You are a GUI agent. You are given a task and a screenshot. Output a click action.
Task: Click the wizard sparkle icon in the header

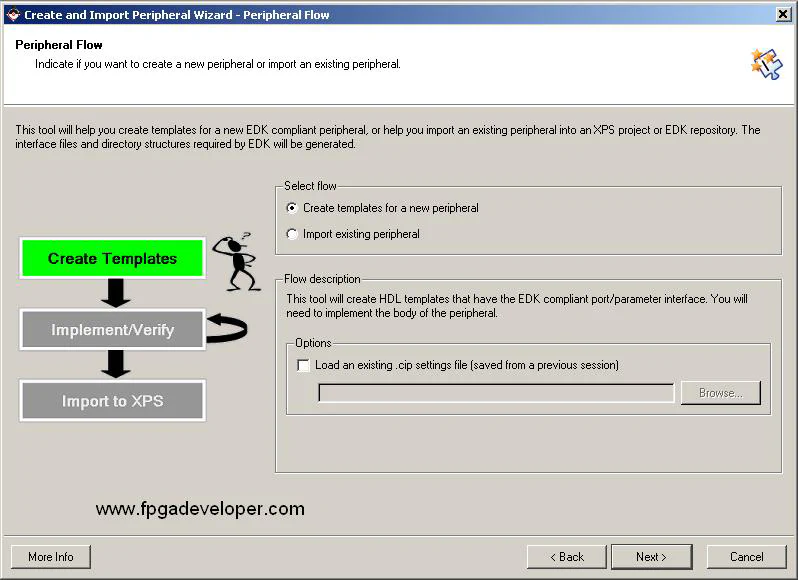point(766,62)
